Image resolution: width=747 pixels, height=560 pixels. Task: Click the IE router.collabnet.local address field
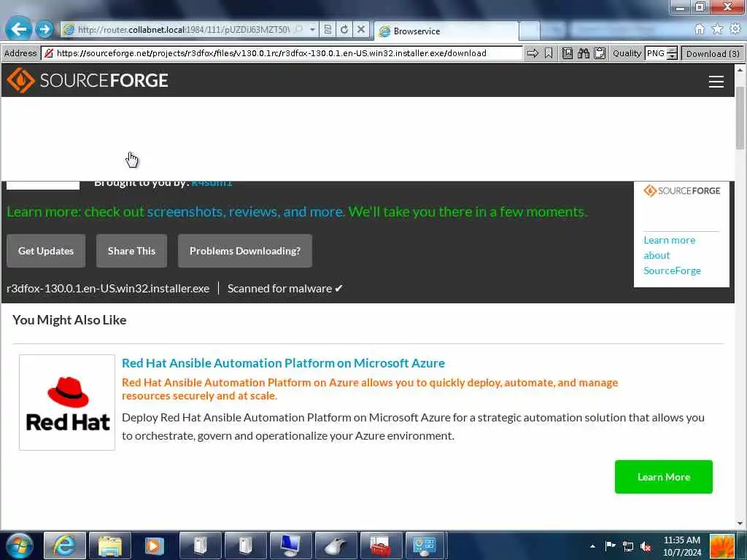click(183, 29)
